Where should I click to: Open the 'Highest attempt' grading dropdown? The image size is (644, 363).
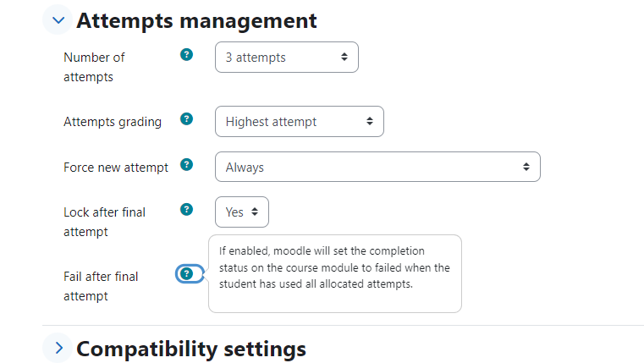(x=300, y=122)
